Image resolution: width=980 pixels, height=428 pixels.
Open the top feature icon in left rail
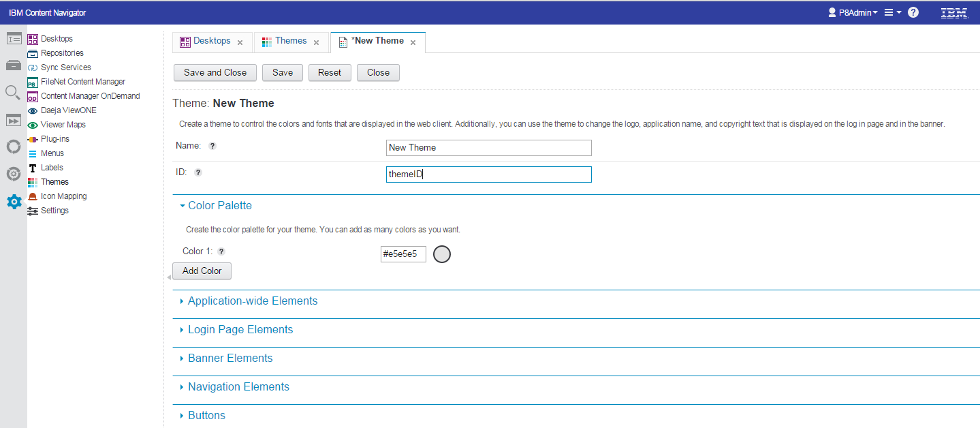[x=14, y=39]
